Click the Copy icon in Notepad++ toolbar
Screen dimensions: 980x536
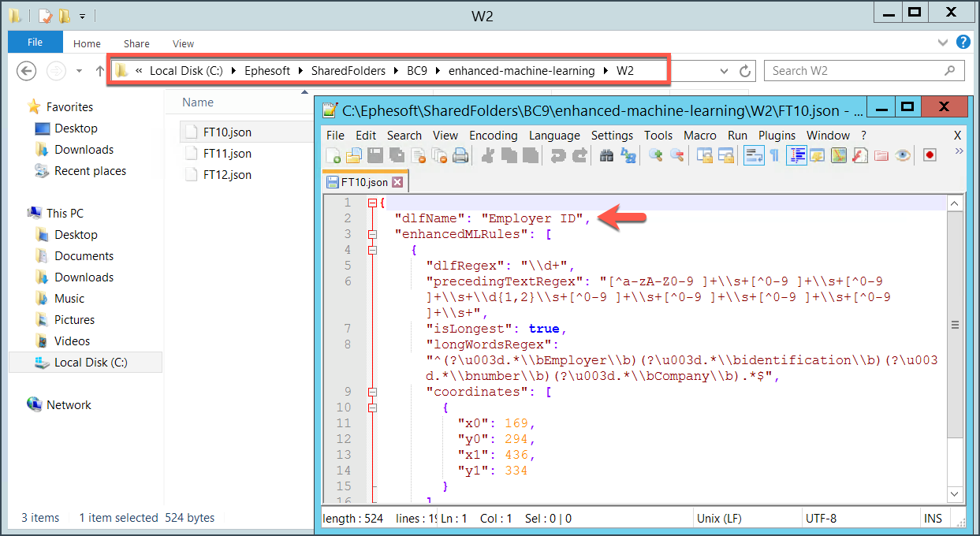[509, 155]
